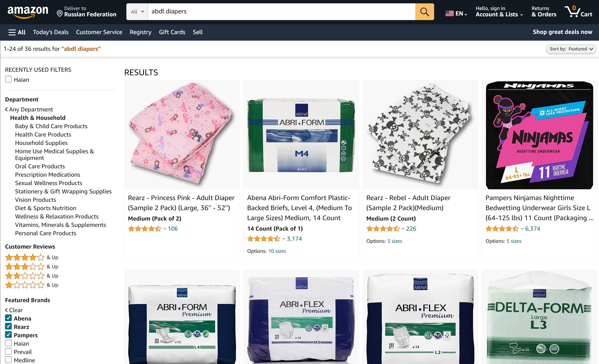Image resolution: width=599 pixels, height=364 pixels.
Task: Filter by 4 stars & Up rating
Action: (x=32, y=257)
